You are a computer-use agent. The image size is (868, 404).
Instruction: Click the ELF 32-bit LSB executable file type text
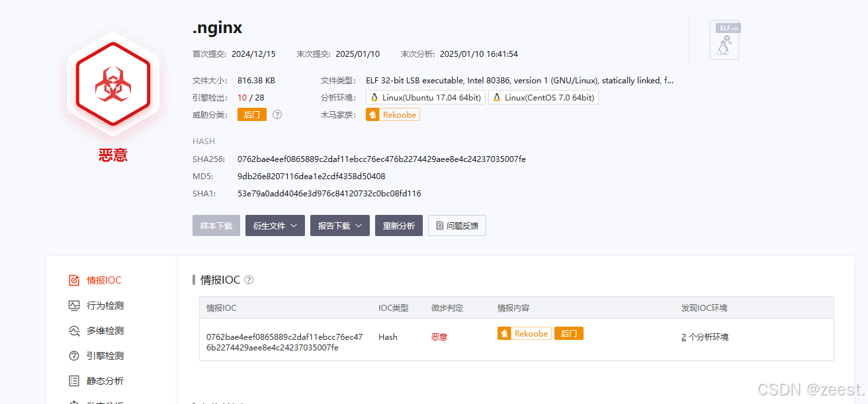click(x=519, y=80)
